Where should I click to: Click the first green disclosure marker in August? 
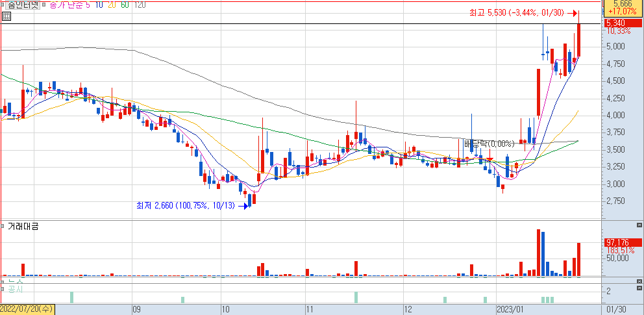point(72,297)
